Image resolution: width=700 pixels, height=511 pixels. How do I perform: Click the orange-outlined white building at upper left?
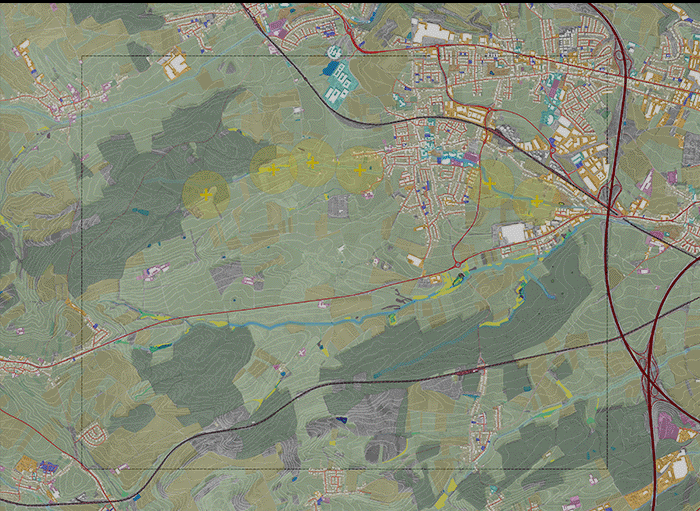pyautogui.click(x=175, y=64)
